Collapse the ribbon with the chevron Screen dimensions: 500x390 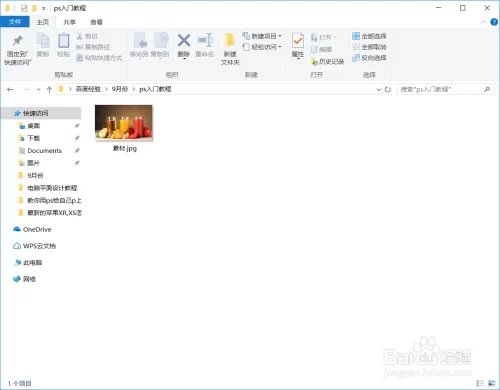483,22
